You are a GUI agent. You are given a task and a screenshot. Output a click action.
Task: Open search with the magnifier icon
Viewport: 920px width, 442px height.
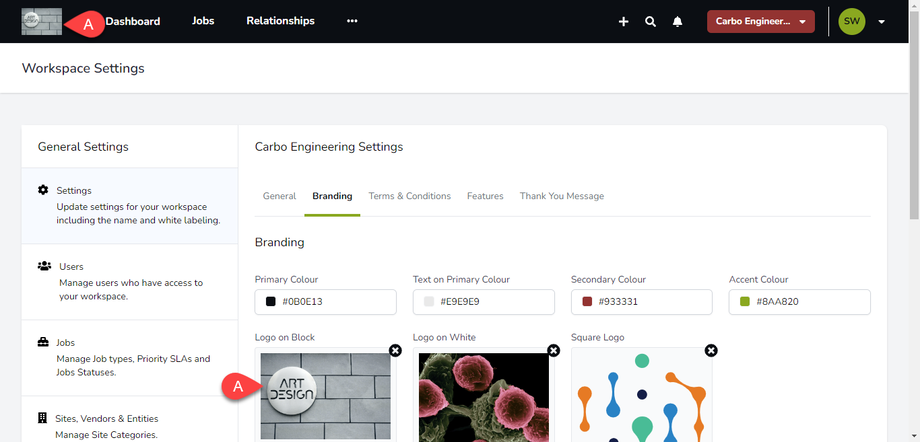tap(650, 21)
